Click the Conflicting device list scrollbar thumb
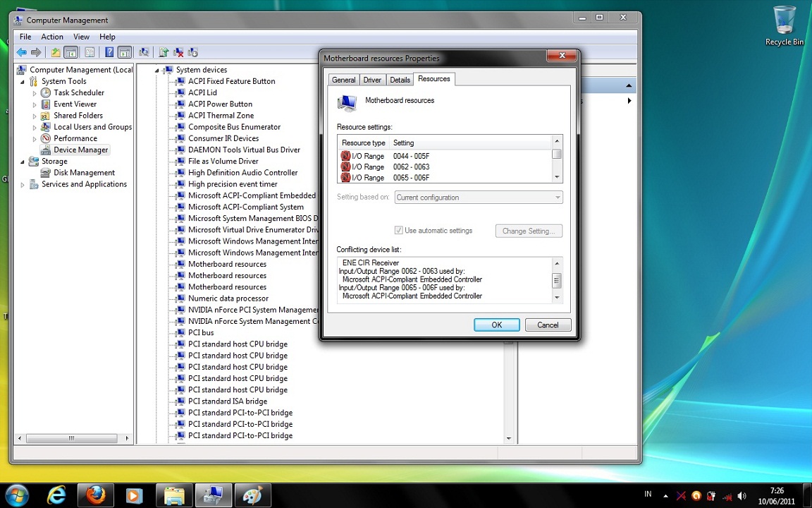812x508 pixels. tap(557, 280)
